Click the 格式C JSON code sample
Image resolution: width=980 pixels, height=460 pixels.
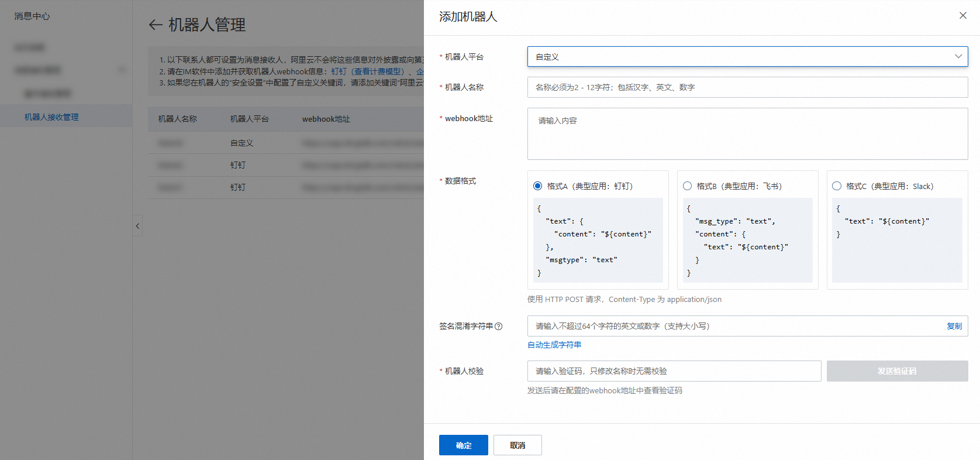(897, 241)
